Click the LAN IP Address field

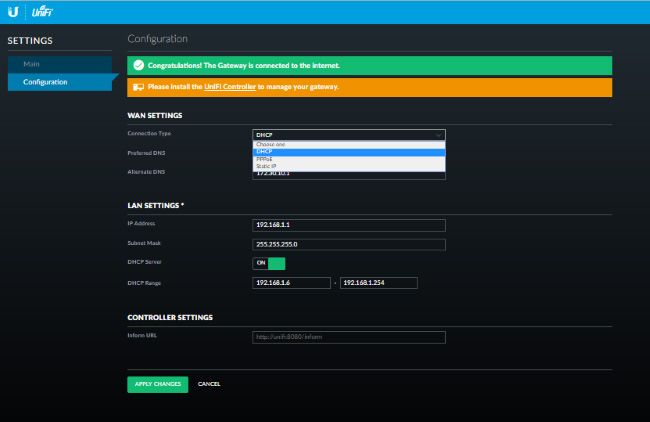pyautogui.click(x=348, y=224)
